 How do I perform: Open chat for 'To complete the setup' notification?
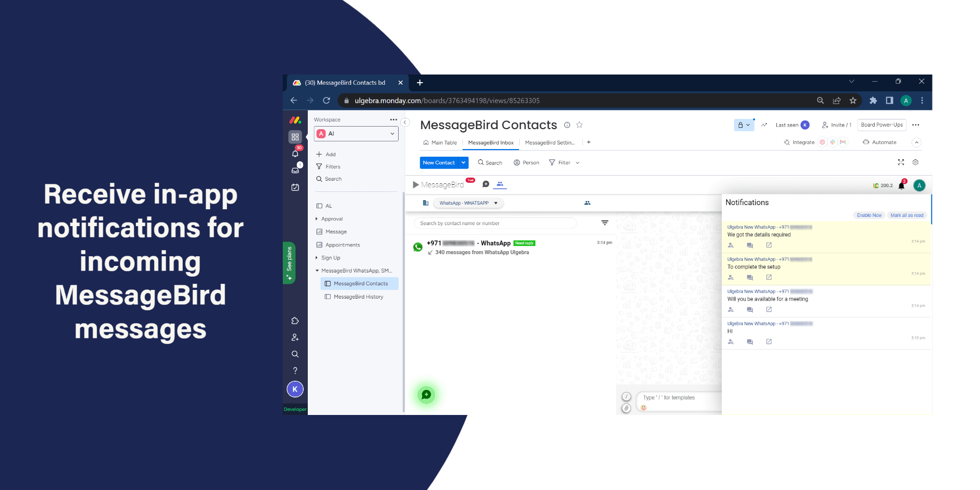coord(750,278)
